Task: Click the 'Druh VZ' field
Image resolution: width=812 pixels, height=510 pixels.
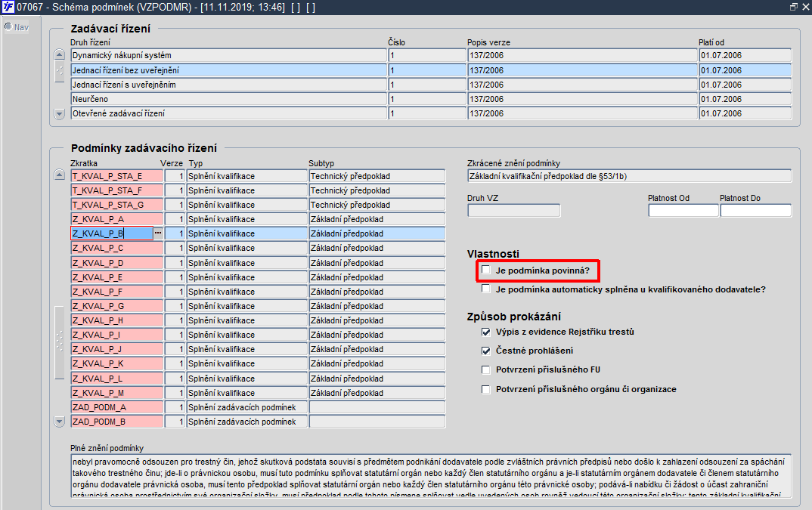Action: pos(513,210)
